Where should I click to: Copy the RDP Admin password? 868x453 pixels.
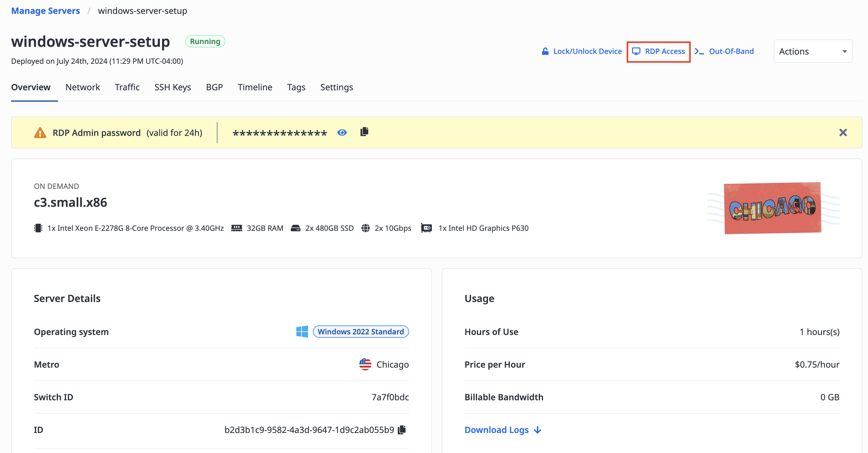click(x=364, y=132)
